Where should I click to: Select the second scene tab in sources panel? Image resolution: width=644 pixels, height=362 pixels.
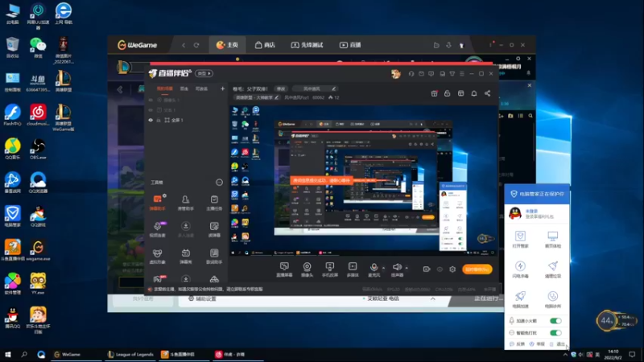coord(184,88)
